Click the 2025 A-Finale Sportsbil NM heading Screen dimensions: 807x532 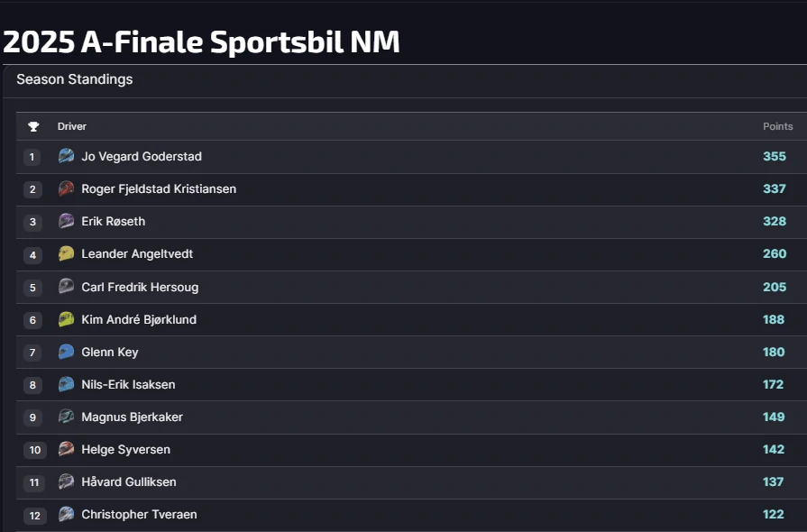[201, 41]
